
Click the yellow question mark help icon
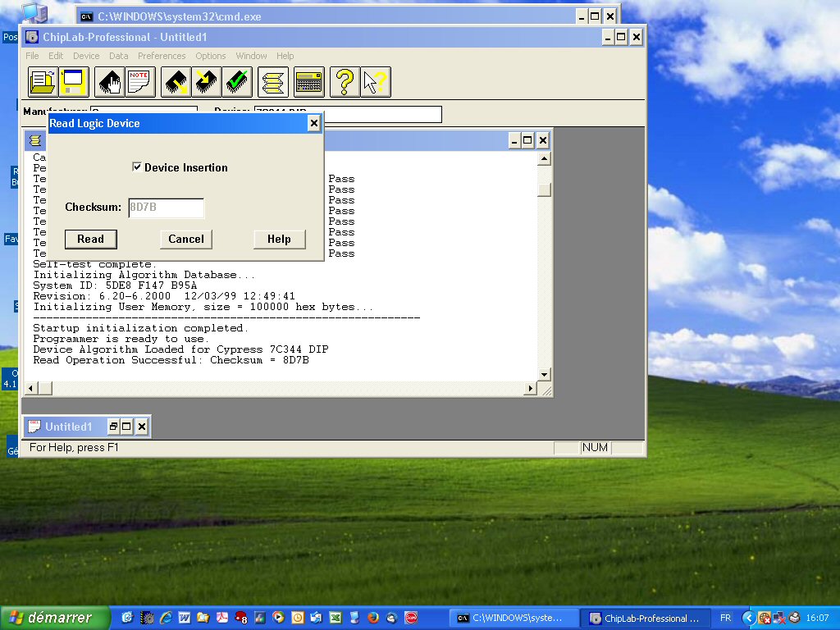tap(345, 82)
